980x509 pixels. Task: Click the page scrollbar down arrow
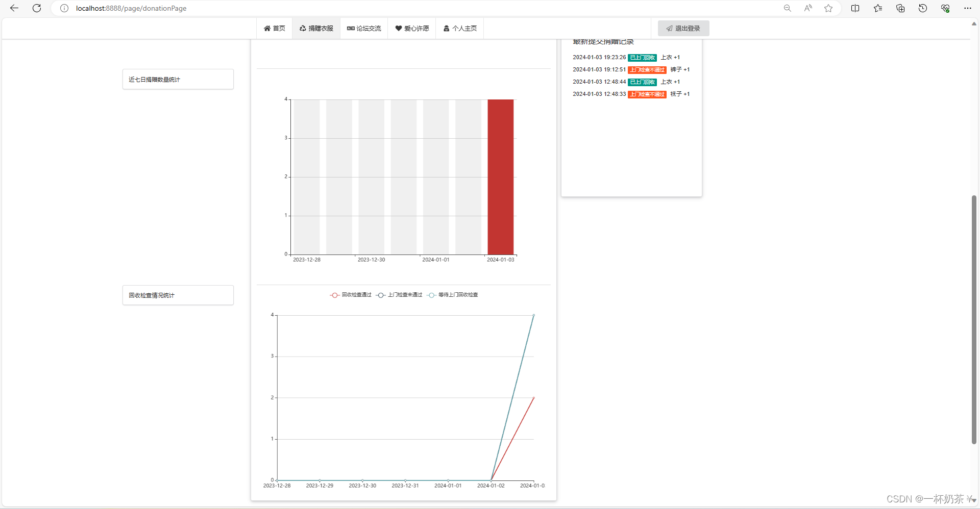coord(974,500)
